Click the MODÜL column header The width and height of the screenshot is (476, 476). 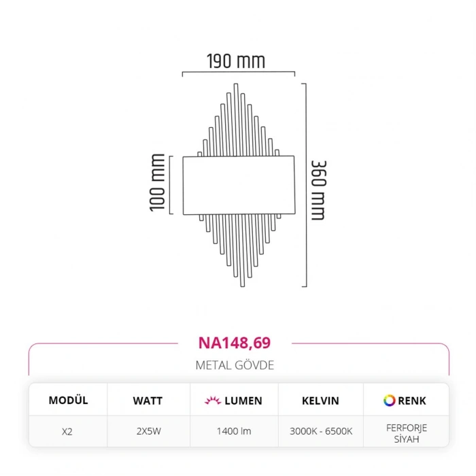68,401
